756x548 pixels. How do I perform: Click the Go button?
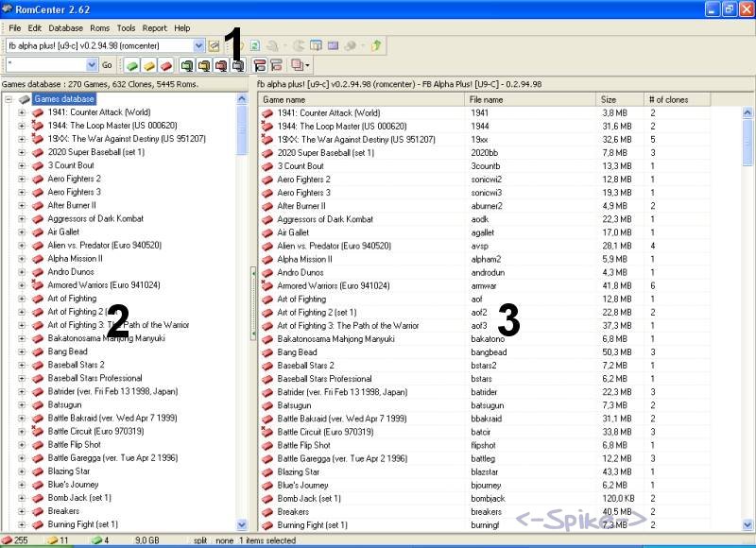click(x=107, y=65)
